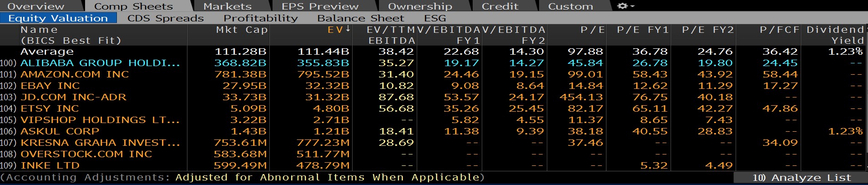Click the P/FCF column header
This screenshot has width=868, height=185.
(780, 30)
